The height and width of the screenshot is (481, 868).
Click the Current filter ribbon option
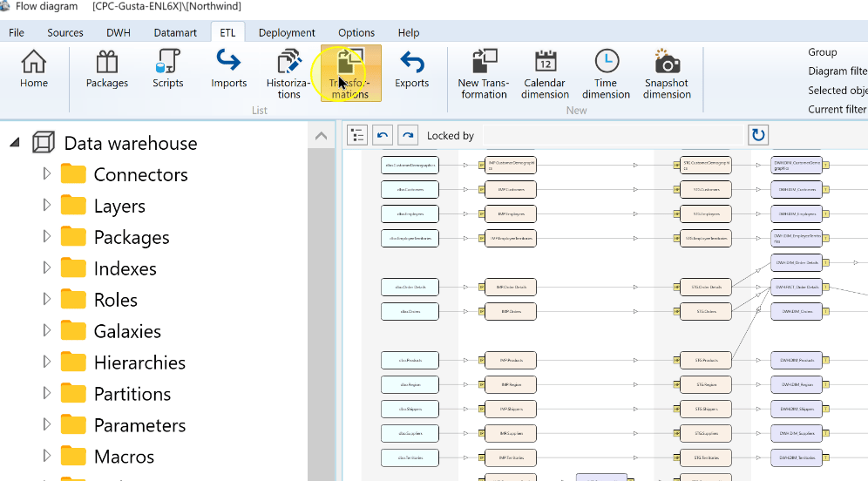point(837,109)
